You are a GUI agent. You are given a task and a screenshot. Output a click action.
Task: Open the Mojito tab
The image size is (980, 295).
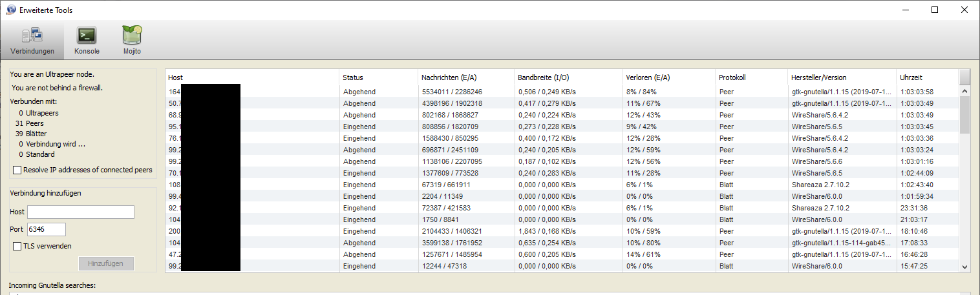pos(132,41)
